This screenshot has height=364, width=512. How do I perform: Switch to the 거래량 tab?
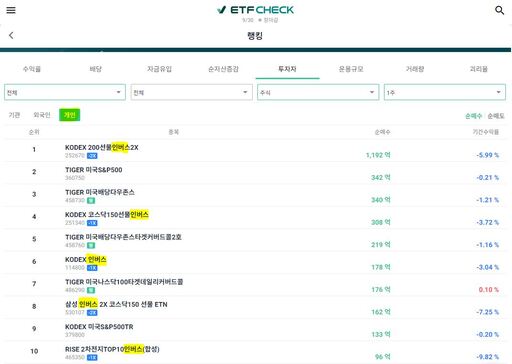415,69
